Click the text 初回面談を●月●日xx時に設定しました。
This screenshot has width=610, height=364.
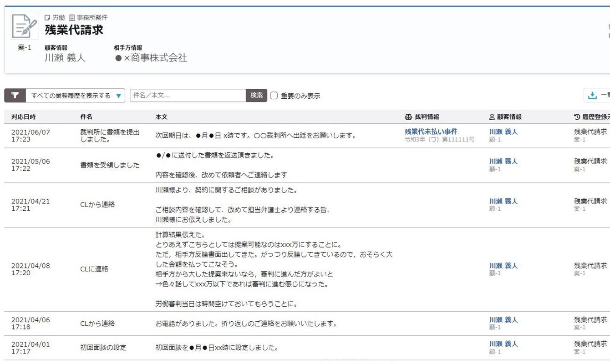pos(217,348)
